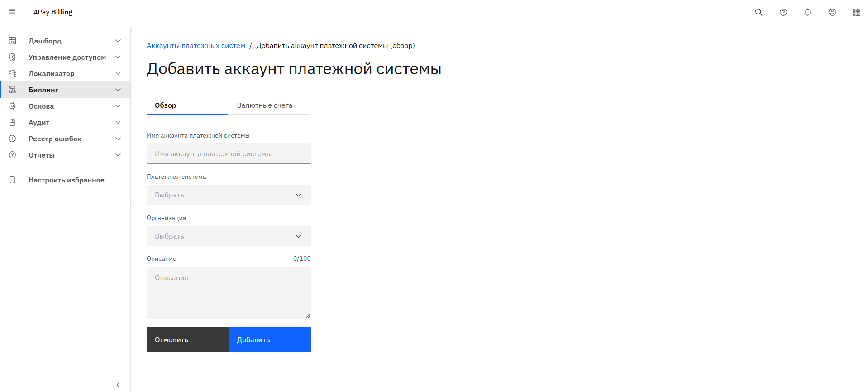Open the hamburger menu icon

pyautogui.click(x=12, y=12)
